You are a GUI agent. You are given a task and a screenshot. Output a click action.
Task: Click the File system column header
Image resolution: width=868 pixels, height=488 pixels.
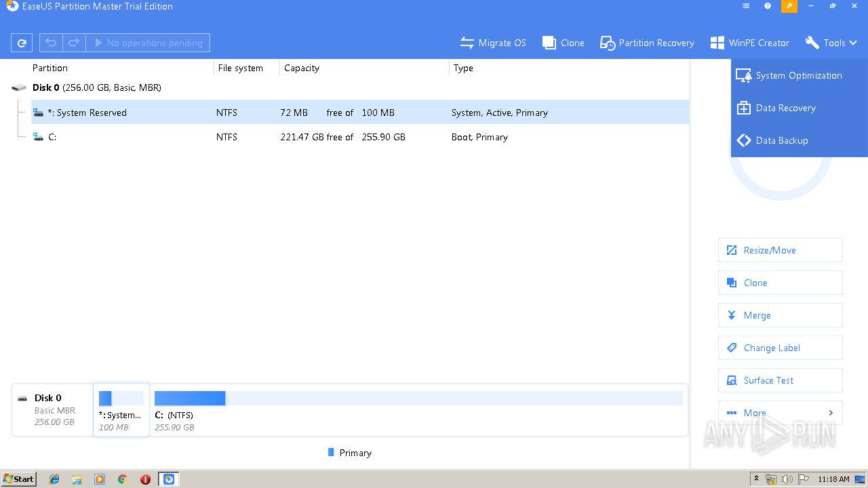241,68
